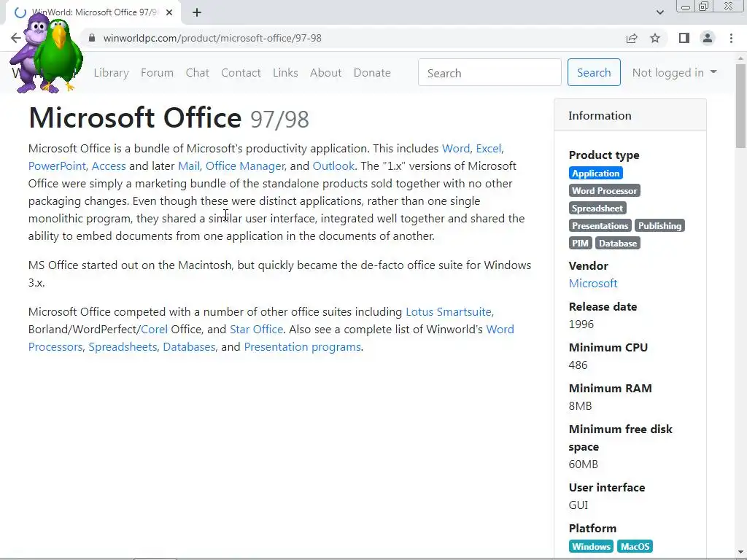This screenshot has height=560, width=747.
Task: Close the WinWorld tab
Action: coord(169,12)
